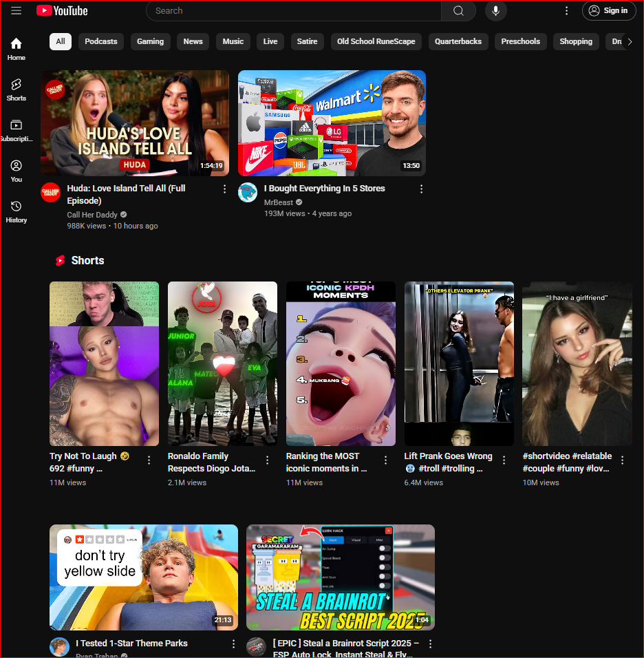The width and height of the screenshot is (644, 658).
Task: Open Try Not To Laugh 692 short title
Action: [x=89, y=462]
